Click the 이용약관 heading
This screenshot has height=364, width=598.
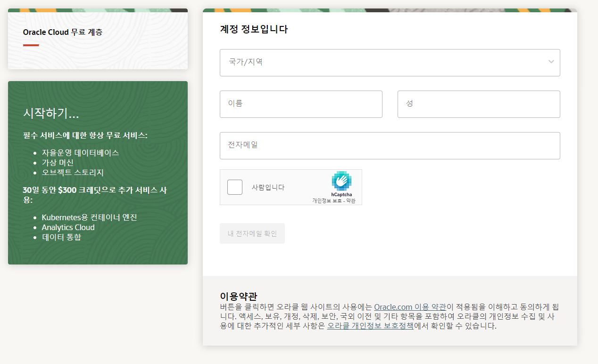pyautogui.click(x=239, y=296)
